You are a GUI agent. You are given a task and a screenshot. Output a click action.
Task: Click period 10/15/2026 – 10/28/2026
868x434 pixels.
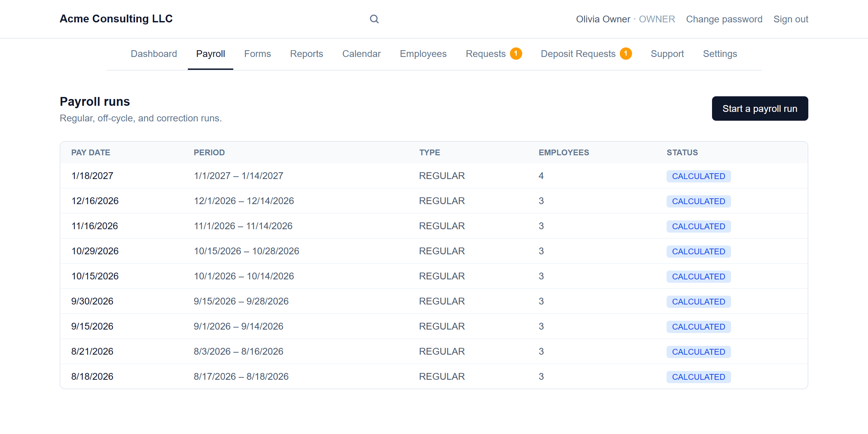point(246,251)
